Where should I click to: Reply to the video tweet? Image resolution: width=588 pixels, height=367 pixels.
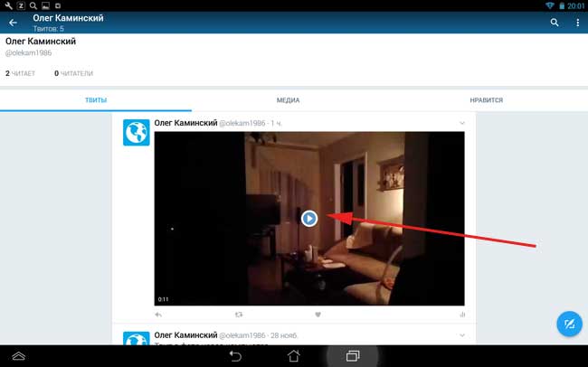coord(159,315)
